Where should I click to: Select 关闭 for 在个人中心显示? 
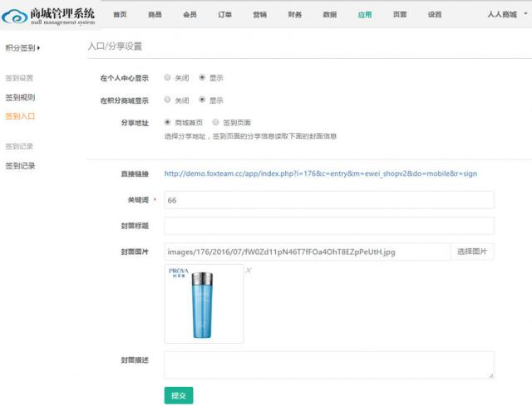tap(168, 78)
